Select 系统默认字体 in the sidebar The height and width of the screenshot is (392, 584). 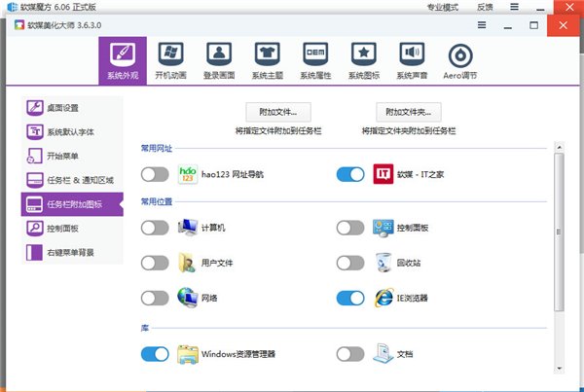point(72,131)
